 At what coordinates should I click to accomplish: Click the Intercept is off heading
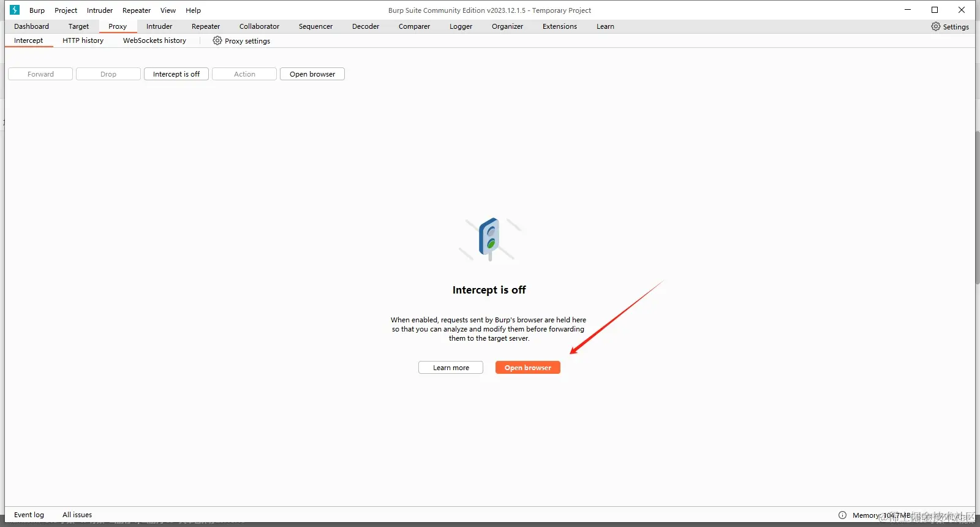tap(489, 290)
